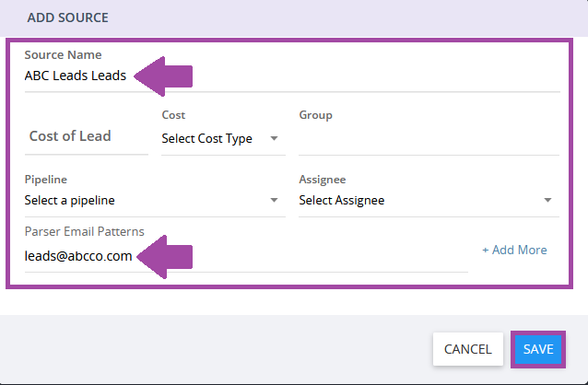Click the Group label
Screen dimensions: 588x385
pyautogui.click(x=315, y=115)
